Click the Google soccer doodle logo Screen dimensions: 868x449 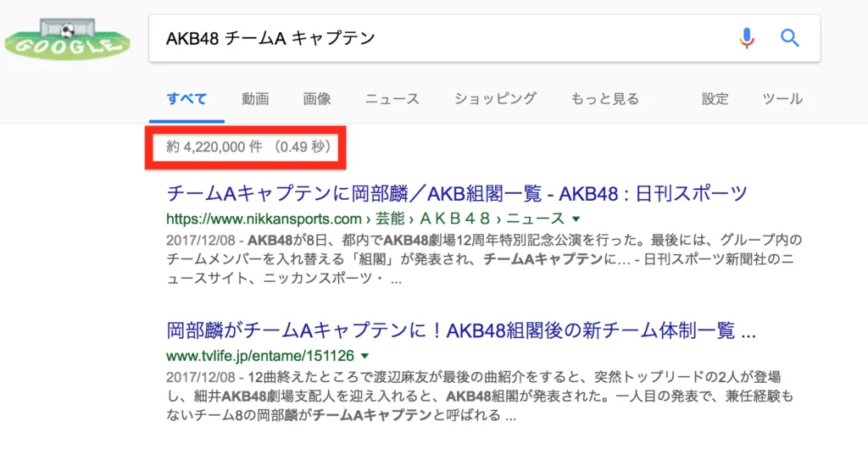[67, 39]
